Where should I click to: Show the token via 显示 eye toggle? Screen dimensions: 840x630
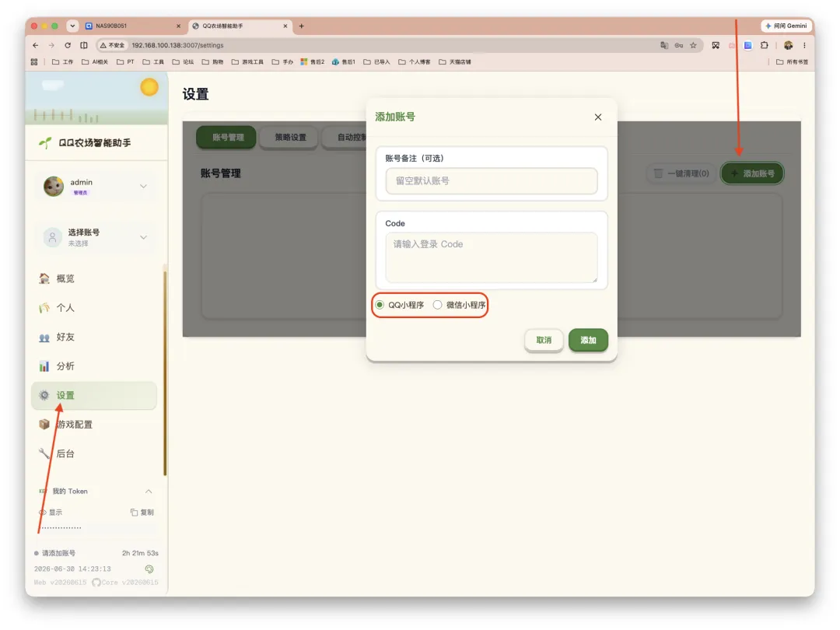[x=51, y=512]
